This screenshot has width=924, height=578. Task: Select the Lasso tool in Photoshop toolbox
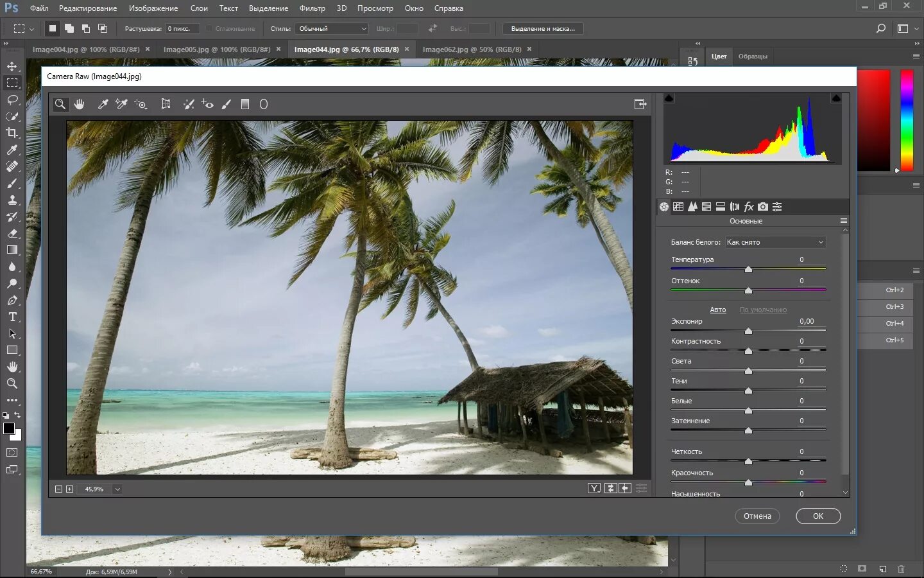[12, 100]
